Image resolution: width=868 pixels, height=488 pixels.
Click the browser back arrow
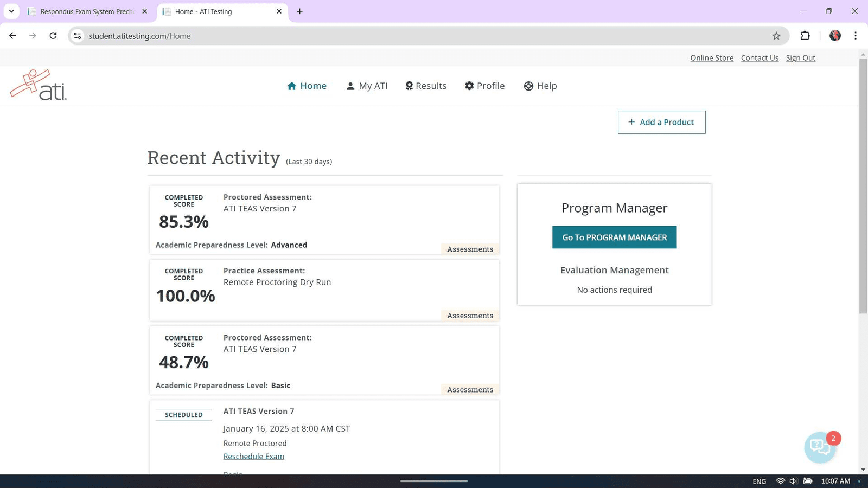[x=12, y=36]
